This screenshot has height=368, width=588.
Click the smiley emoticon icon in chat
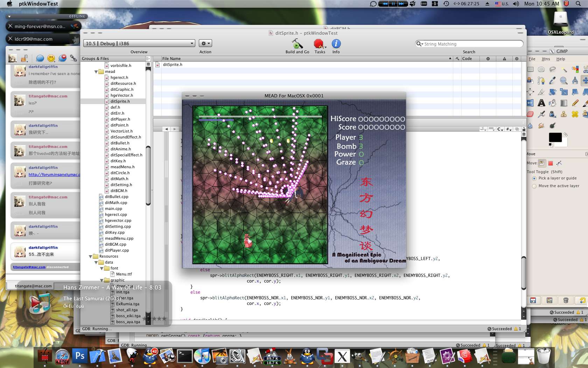tap(51, 58)
